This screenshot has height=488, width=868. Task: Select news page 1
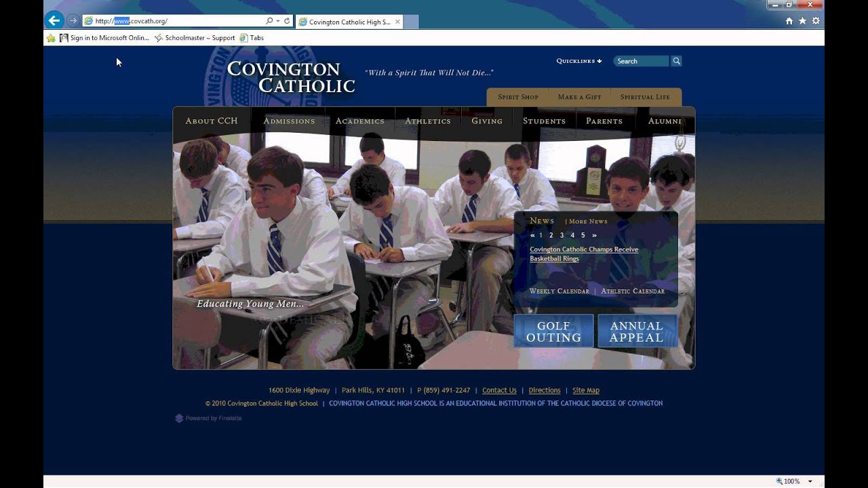click(x=540, y=235)
